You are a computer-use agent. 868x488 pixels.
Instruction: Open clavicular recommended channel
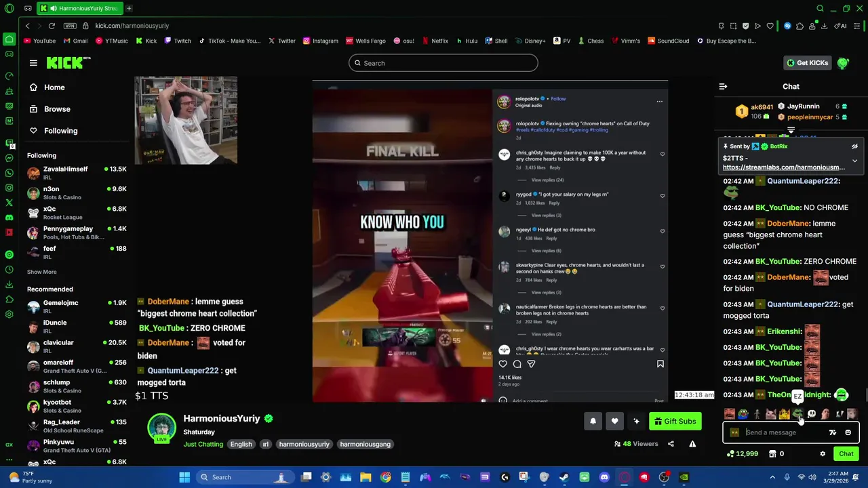coord(77,346)
